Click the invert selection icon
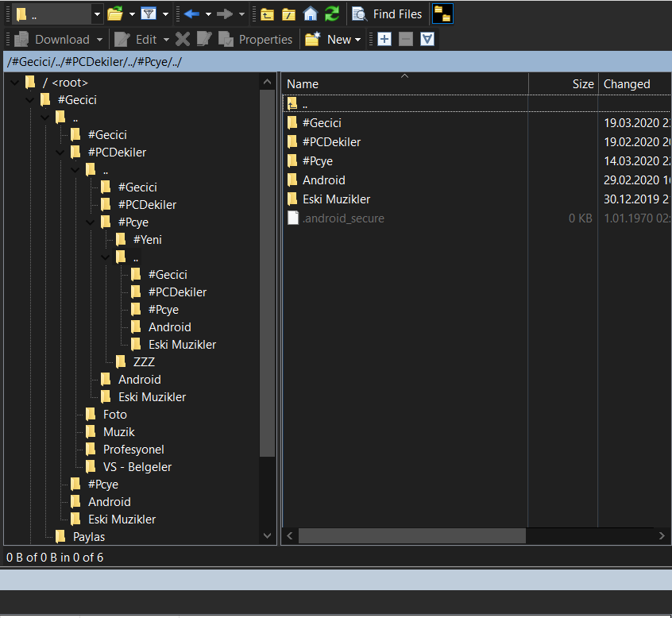 pyautogui.click(x=427, y=39)
